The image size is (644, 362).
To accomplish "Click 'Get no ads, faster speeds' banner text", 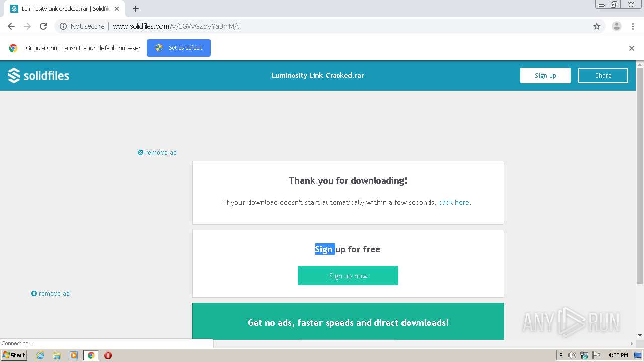I will click(x=348, y=323).
